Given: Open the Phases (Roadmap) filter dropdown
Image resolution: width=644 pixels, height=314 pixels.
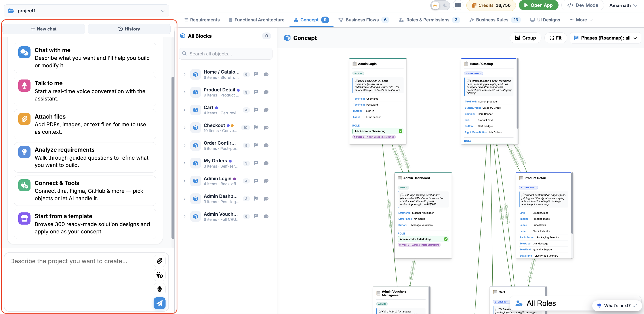Looking at the screenshot, I should tap(606, 38).
